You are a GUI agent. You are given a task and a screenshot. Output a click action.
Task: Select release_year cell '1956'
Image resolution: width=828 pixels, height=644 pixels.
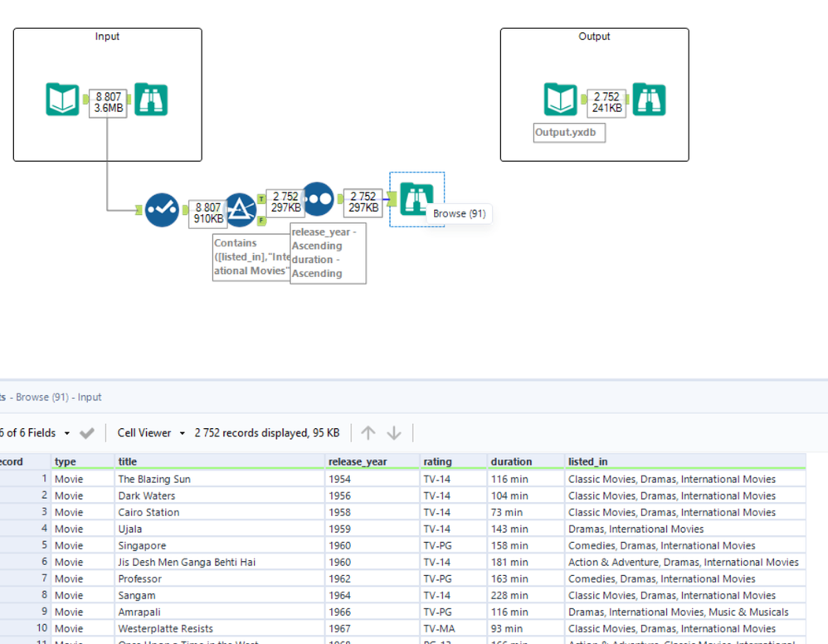tap(372, 495)
